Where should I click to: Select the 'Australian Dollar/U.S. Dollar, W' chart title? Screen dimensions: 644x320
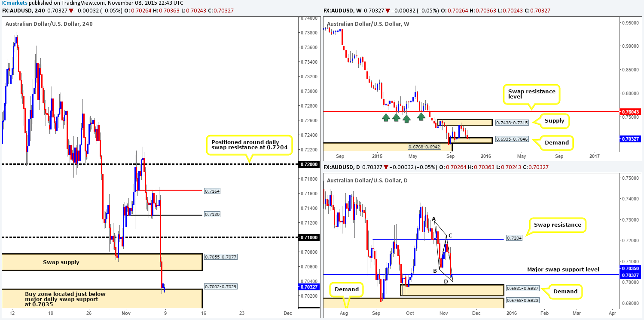coord(369,24)
